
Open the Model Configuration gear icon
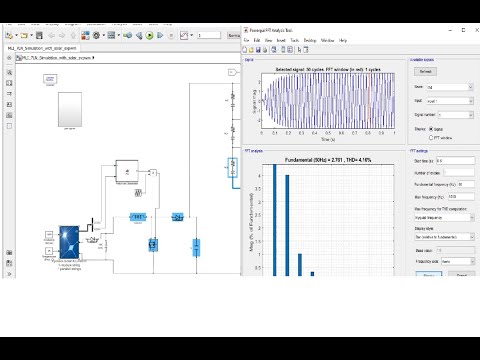click(x=96, y=35)
